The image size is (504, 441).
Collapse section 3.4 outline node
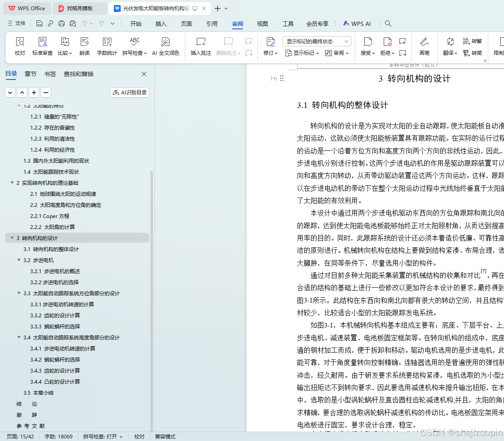click(x=19, y=337)
